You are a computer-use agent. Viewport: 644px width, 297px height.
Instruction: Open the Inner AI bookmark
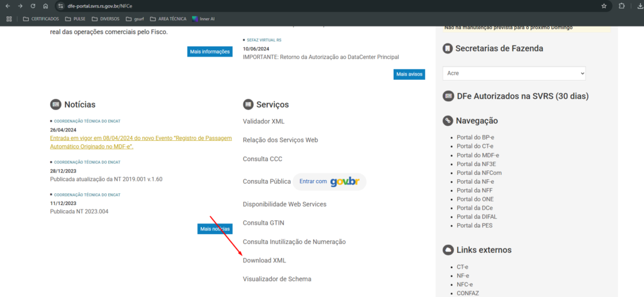[x=206, y=19]
